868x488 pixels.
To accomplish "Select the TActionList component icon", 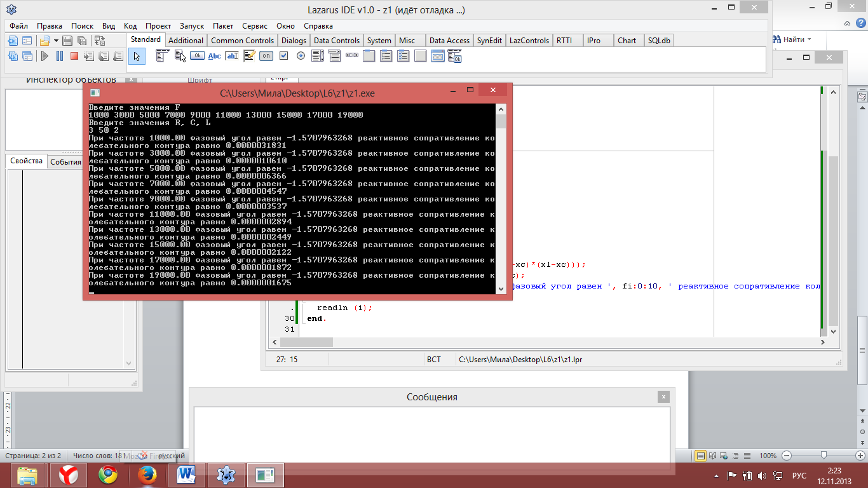I will 455,56.
